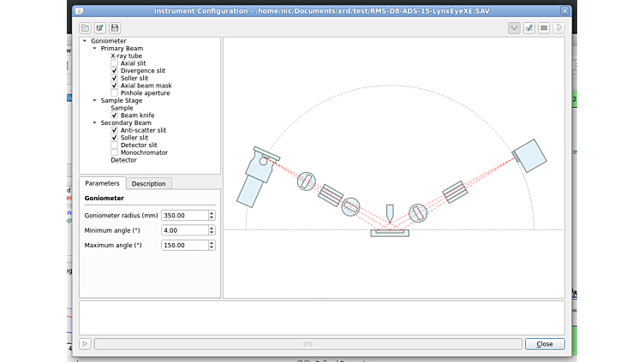Click the Goniometer radius input field

tap(184, 216)
